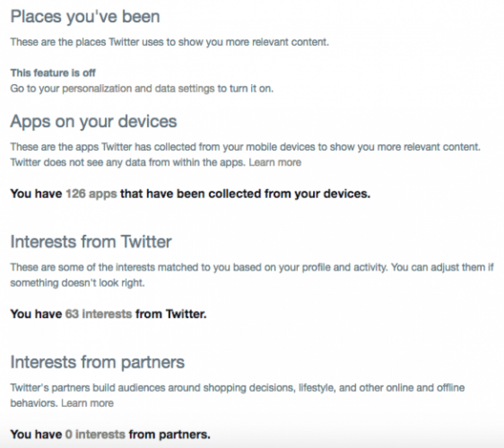Click the 'This feature is off' notice
The image size is (504, 448).
53,73
